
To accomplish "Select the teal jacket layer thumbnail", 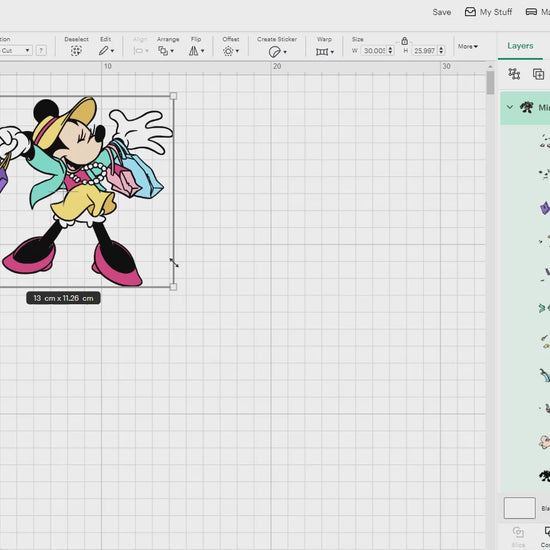I will pyautogui.click(x=544, y=308).
